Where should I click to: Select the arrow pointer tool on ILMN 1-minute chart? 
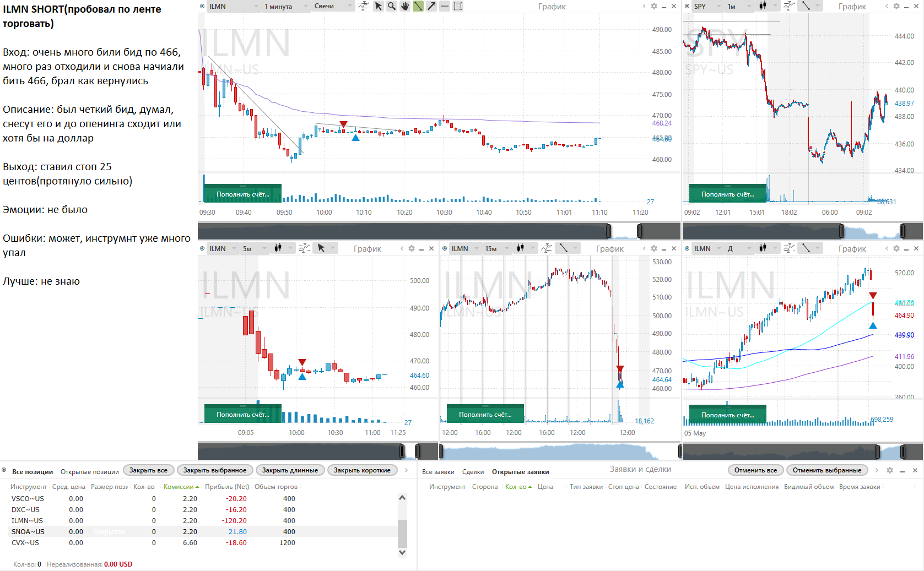click(x=379, y=6)
